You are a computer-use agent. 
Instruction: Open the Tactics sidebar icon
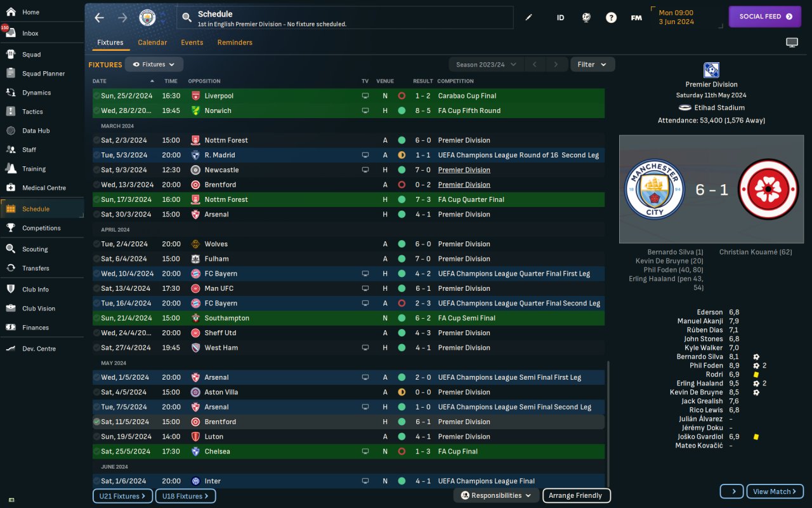tap(11, 112)
